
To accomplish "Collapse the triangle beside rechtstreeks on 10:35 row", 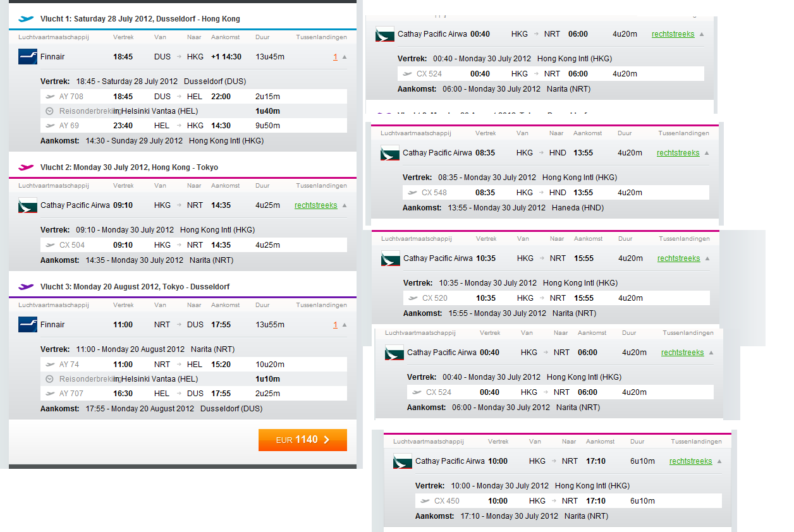I will 707,258.
